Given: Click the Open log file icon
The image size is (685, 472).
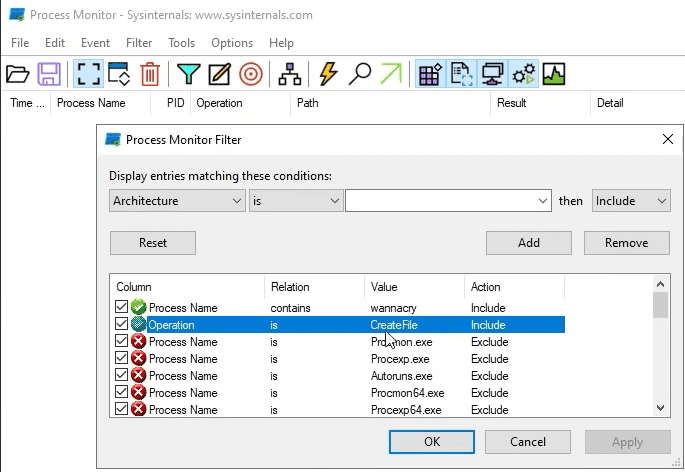Looking at the screenshot, I should 17,73.
